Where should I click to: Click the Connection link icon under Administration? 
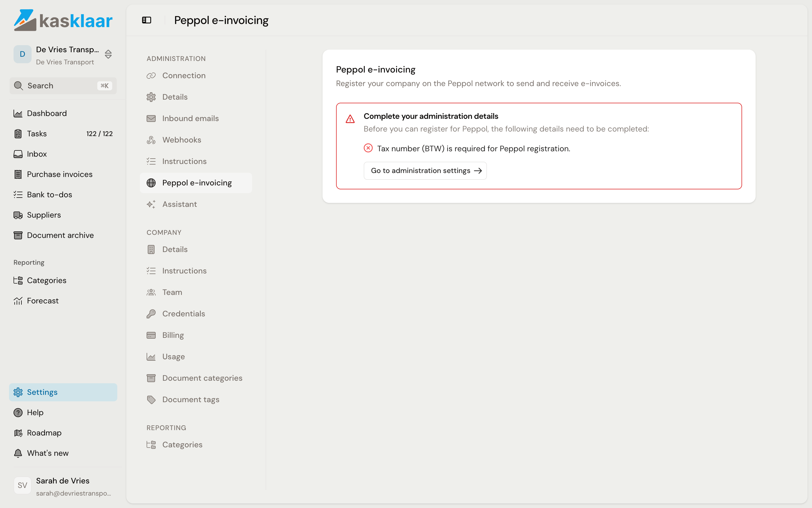click(151, 76)
